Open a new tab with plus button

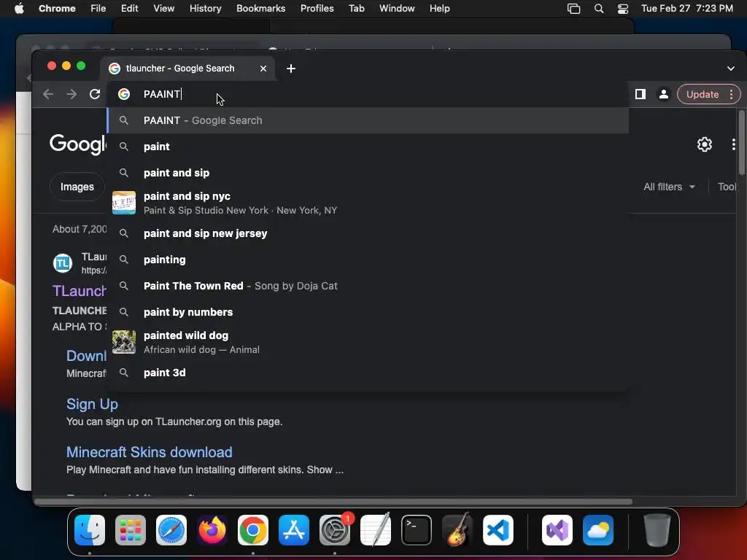coord(291,69)
